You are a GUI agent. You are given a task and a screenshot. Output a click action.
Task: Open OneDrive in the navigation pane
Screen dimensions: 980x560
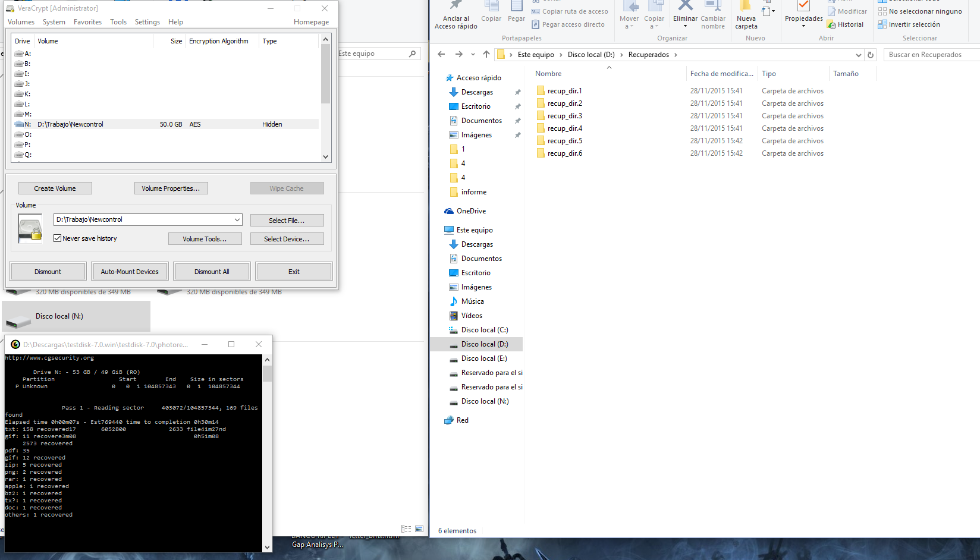466,211
